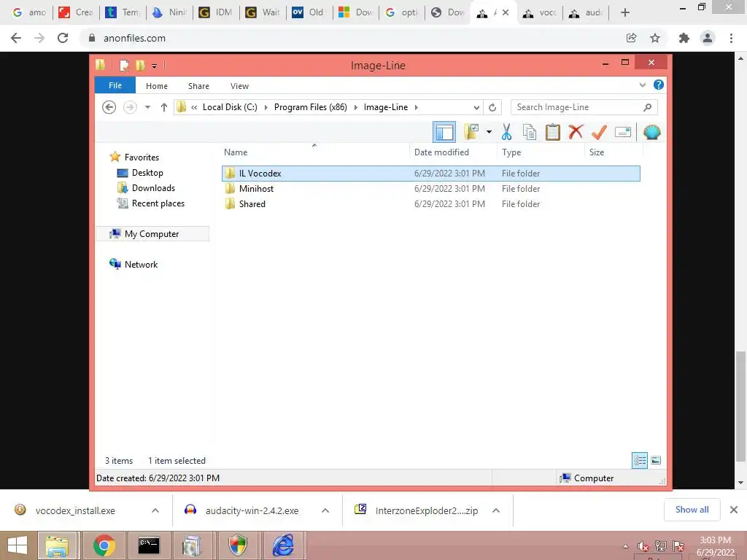Image resolution: width=747 pixels, height=560 pixels.
Task: Sort by Size column header
Action: tap(597, 152)
